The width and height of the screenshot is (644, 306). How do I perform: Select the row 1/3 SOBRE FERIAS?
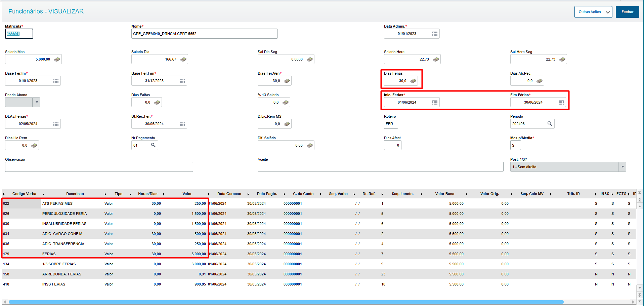coord(319,264)
